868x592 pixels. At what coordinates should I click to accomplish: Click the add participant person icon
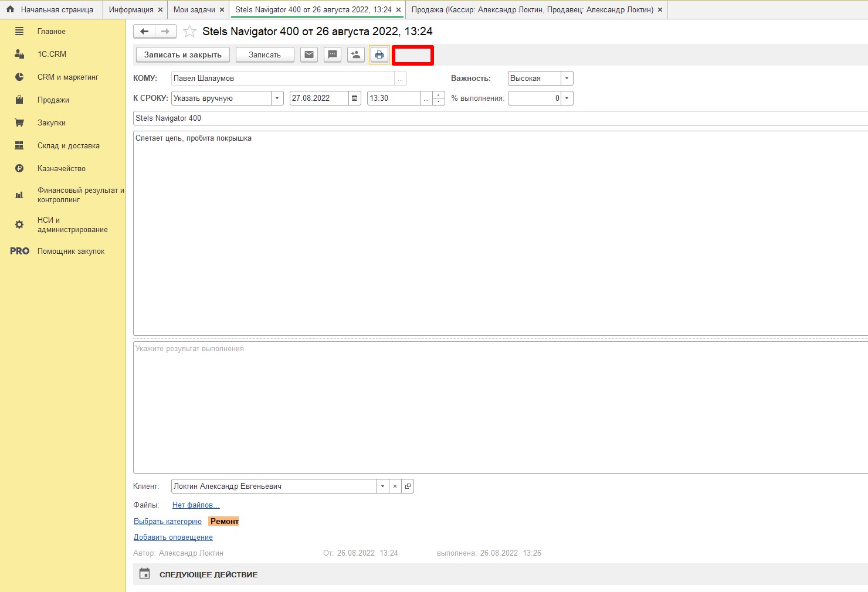pyautogui.click(x=355, y=55)
